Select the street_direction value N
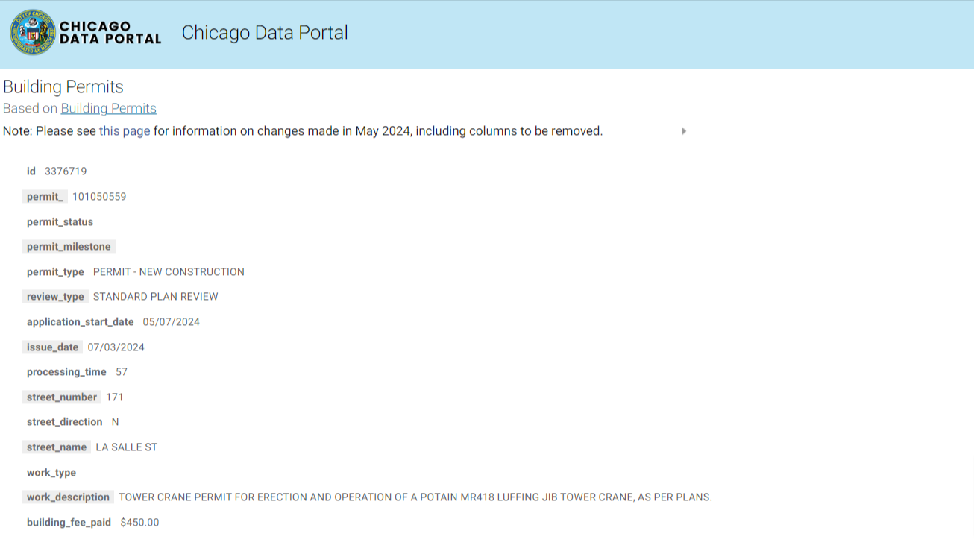 pos(116,422)
